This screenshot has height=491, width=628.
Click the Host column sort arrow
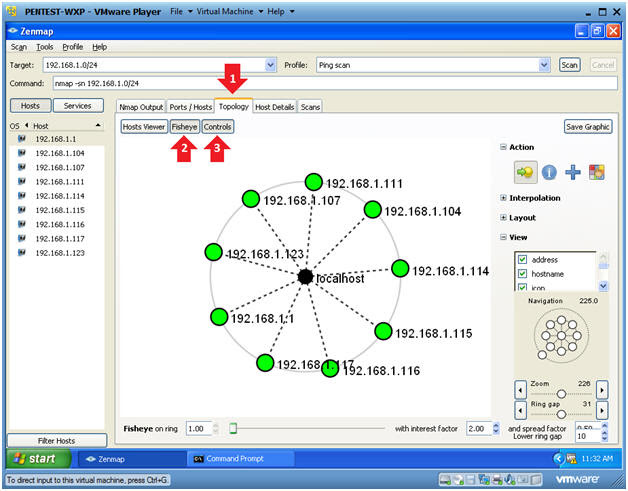click(98, 126)
